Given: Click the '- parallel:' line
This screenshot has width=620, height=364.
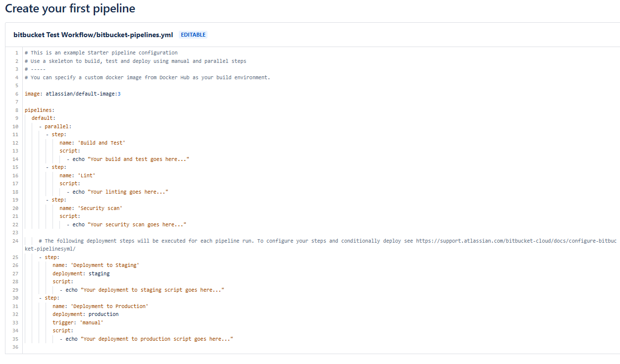Looking at the screenshot, I should pyautogui.click(x=55, y=126).
